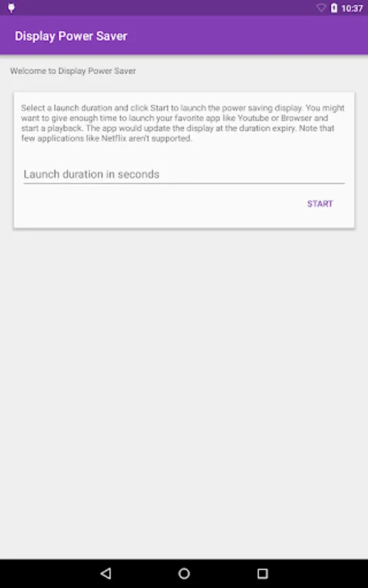
Task: Tap the Wi-Fi signal status icon
Action: pyautogui.click(x=321, y=8)
